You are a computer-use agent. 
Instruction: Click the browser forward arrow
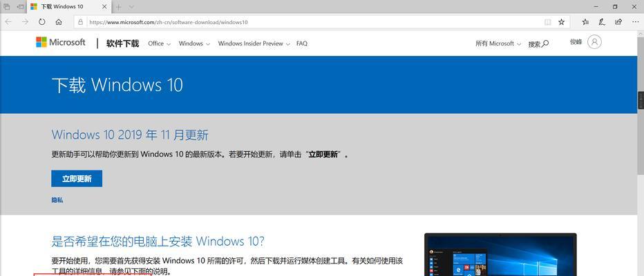click(x=25, y=22)
